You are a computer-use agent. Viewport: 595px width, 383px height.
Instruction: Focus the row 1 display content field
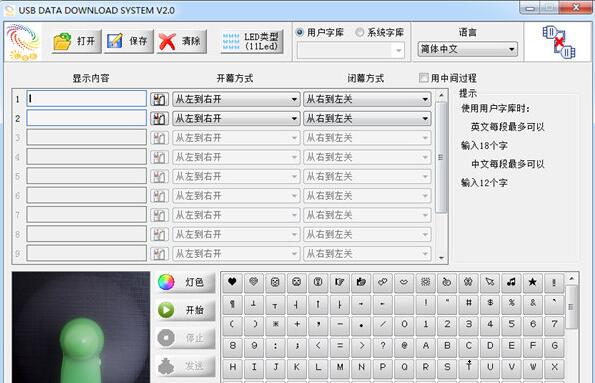click(x=87, y=99)
